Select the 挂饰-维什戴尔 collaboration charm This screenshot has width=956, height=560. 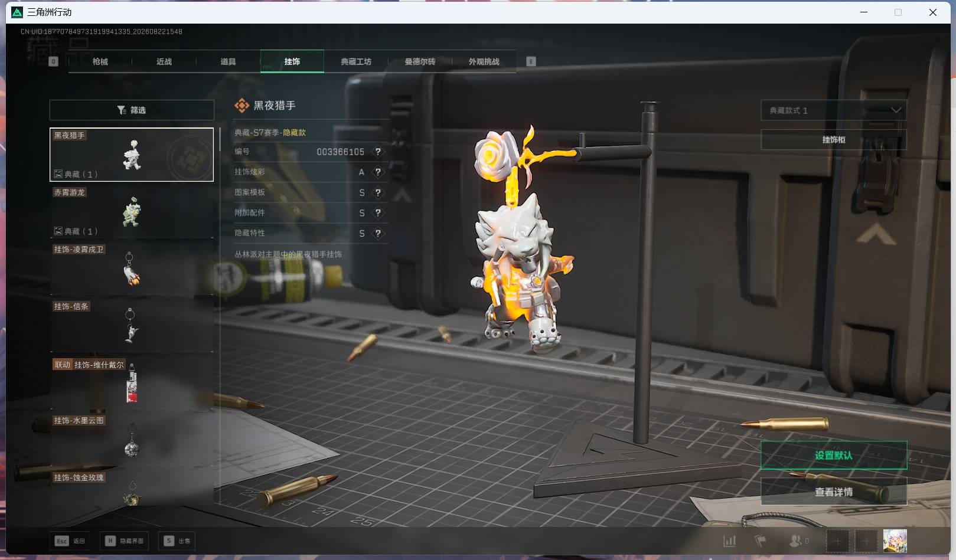[x=132, y=382]
